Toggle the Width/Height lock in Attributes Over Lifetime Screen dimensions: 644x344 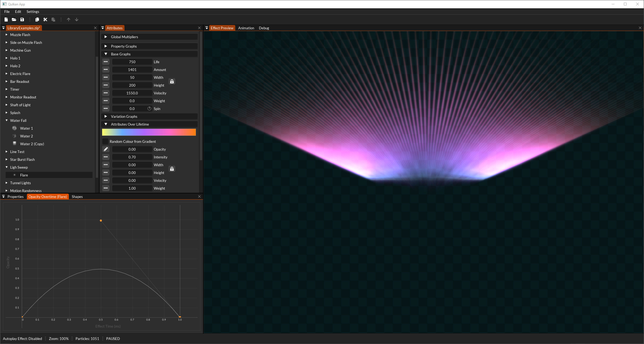pos(172,169)
